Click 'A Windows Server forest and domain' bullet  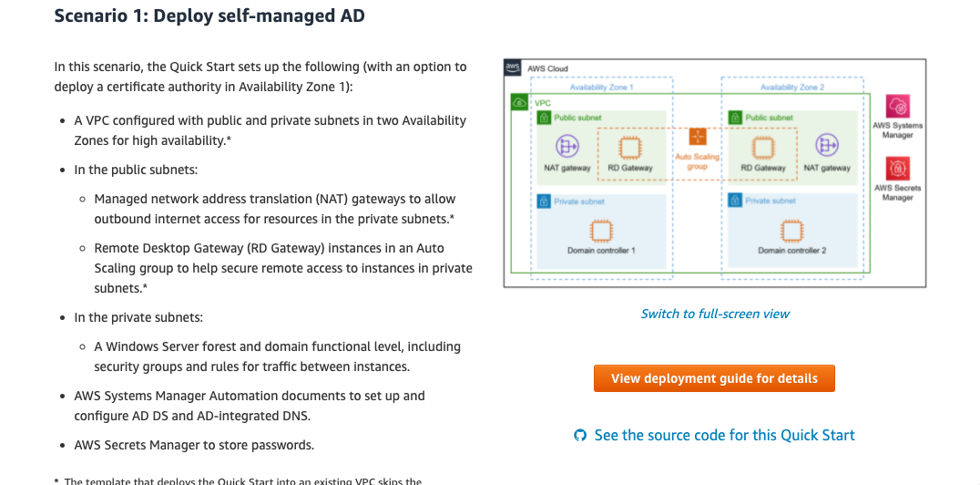pyautogui.click(x=278, y=356)
